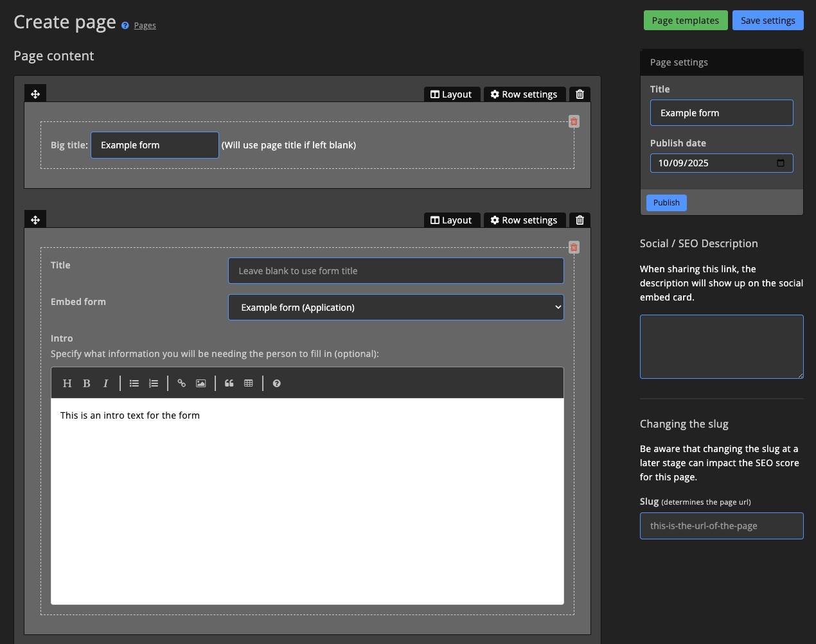
Task: Create a bulleted list in the intro
Action: tap(134, 383)
